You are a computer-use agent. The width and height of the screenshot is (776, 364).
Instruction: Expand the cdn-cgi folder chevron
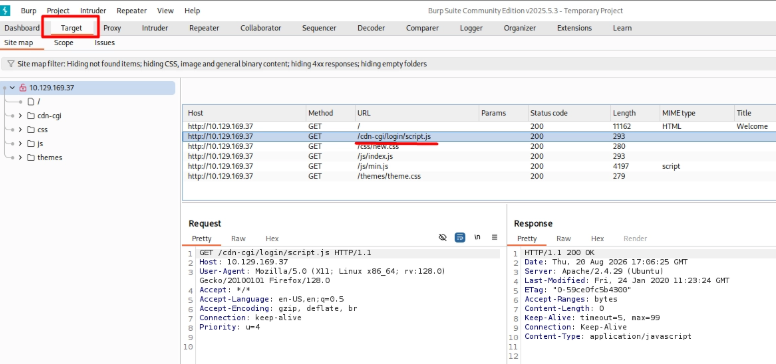[x=20, y=116]
